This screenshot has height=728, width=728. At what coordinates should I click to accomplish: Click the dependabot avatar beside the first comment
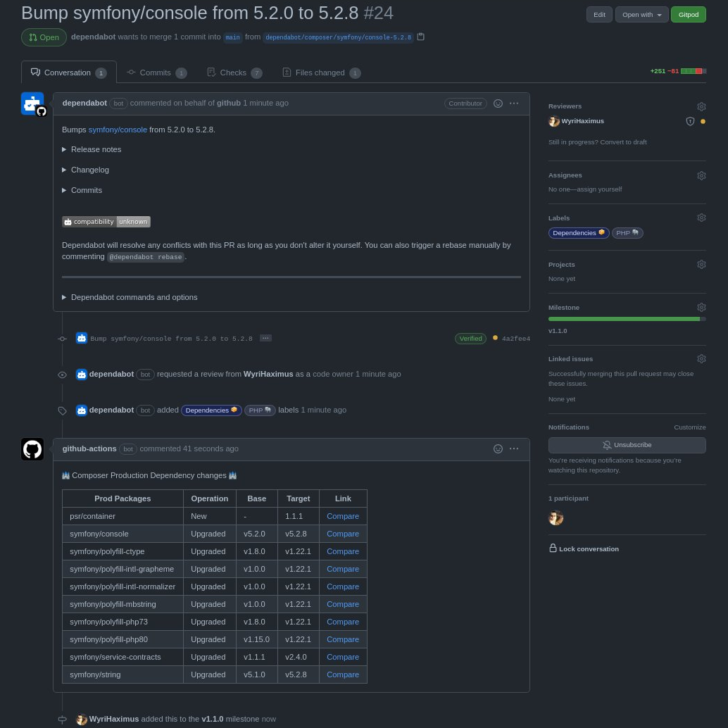coord(32,104)
